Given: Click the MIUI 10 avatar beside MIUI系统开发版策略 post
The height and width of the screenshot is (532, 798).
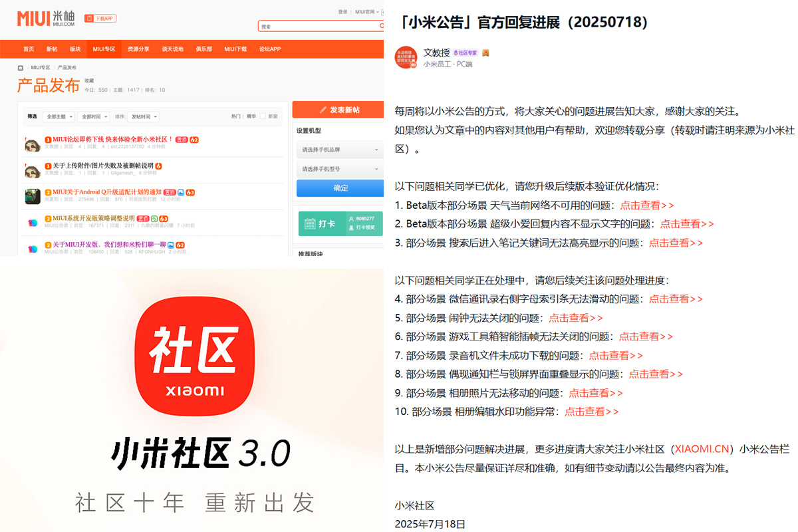Looking at the screenshot, I should tap(33, 222).
